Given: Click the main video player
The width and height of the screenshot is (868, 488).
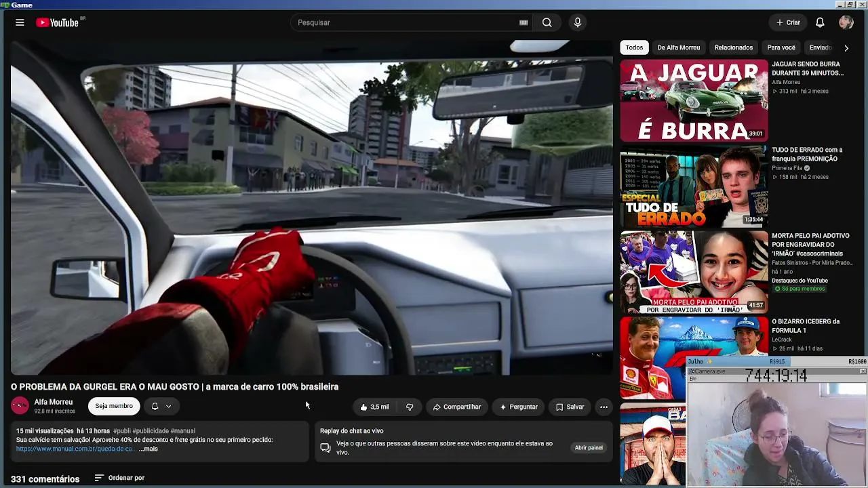Looking at the screenshot, I should (312, 207).
